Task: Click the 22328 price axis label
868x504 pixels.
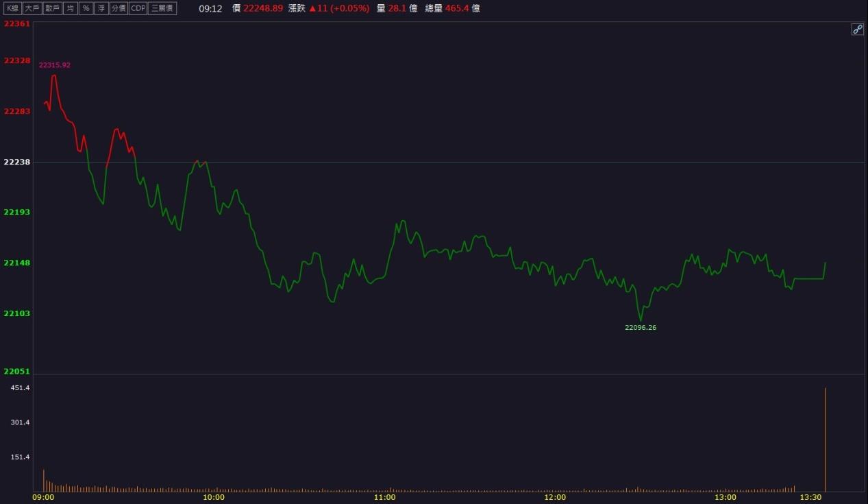Action: click(x=17, y=60)
